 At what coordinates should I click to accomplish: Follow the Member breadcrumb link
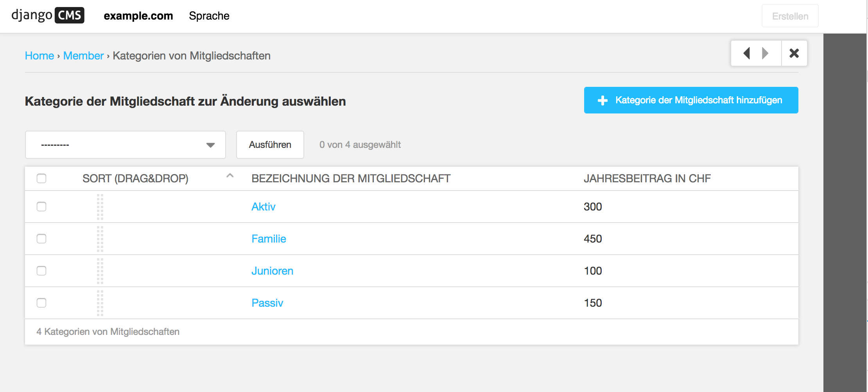84,56
